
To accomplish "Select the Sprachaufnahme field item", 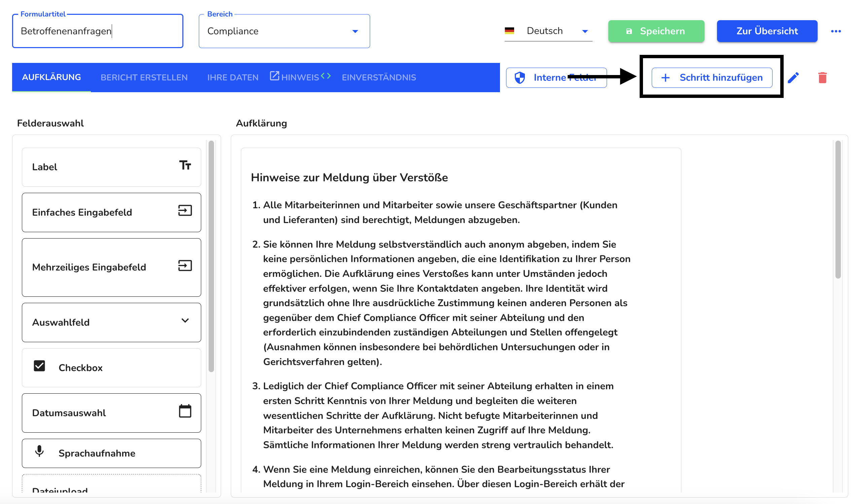I will click(x=111, y=453).
